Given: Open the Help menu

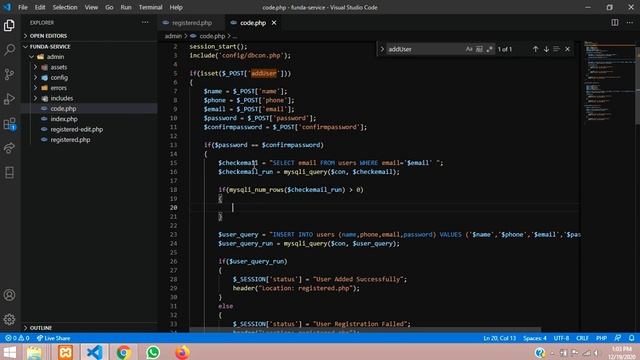Looking at the screenshot, I should pyautogui.click(x=176, y=7).
